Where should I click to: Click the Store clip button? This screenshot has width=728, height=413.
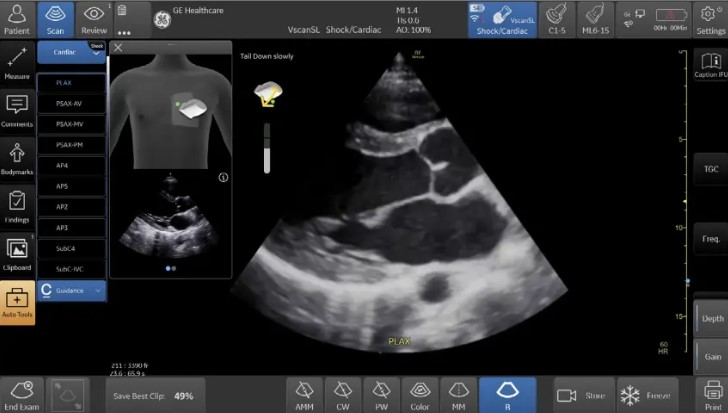point(580,394)
